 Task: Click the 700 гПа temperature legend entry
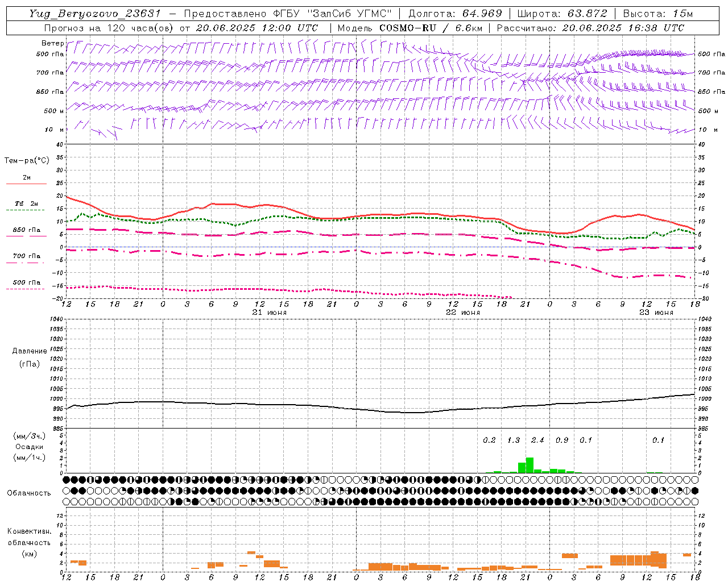(x=27, y=256)
